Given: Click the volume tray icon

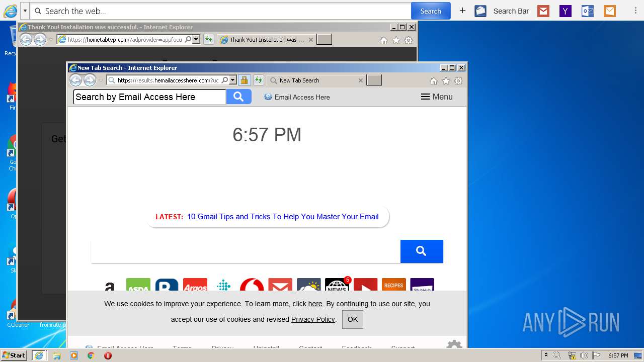Looking at the screenshot, I should tap(584, 355).
